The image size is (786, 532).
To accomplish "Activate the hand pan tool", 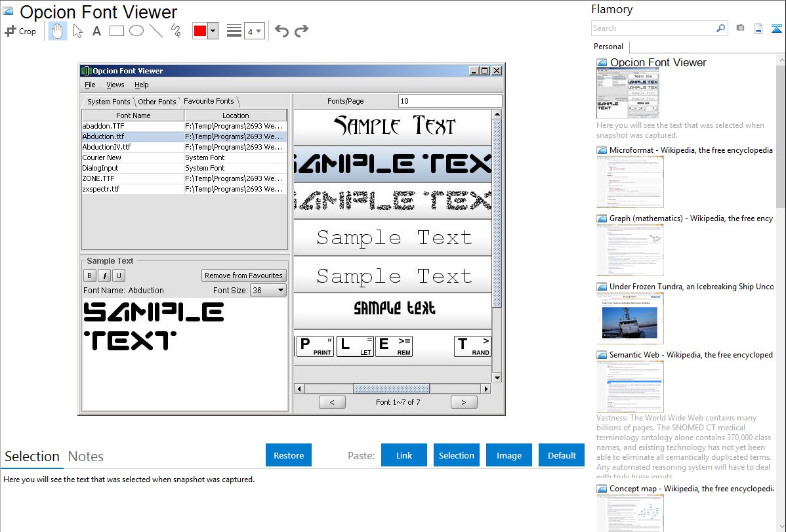I will pos(58,31).
